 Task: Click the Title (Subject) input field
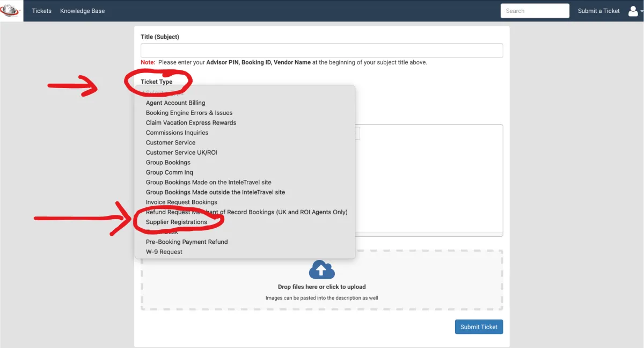(322, 50)
